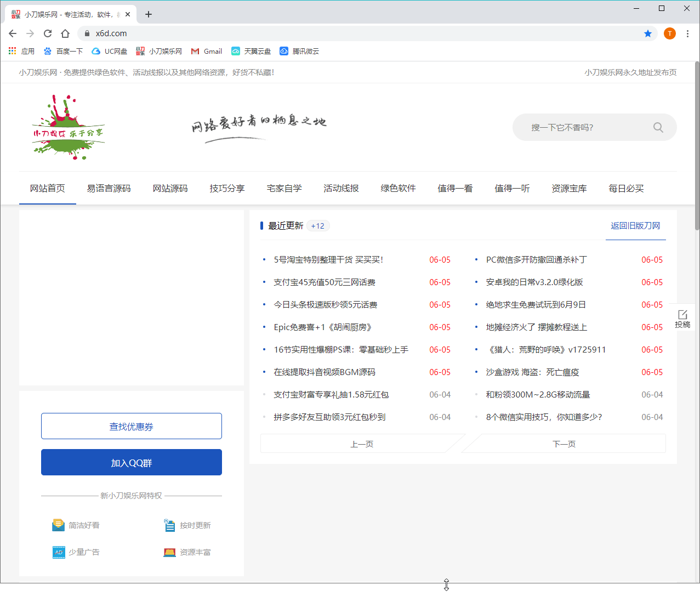
Task: Select the 易语言源码 menu item
Action: (109, 188)
